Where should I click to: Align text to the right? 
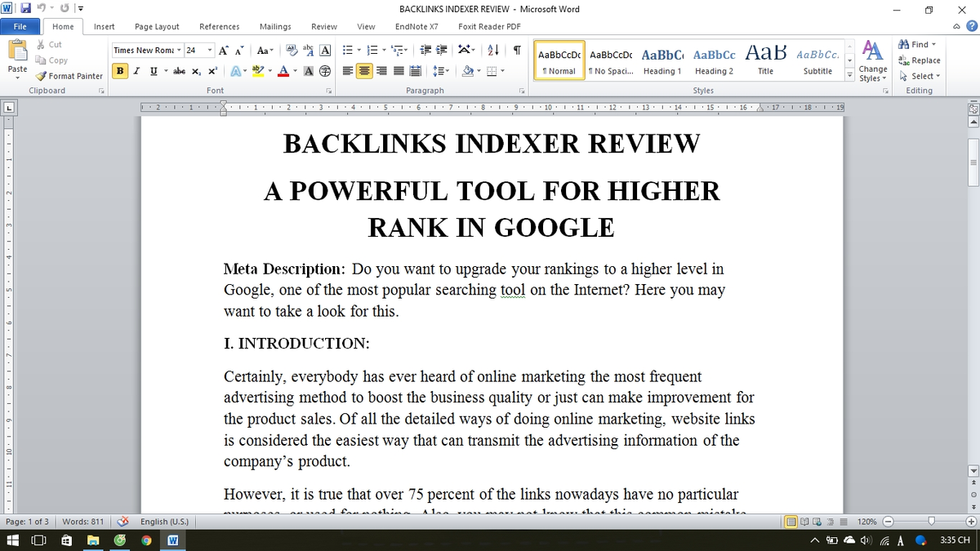pos(381,71)
